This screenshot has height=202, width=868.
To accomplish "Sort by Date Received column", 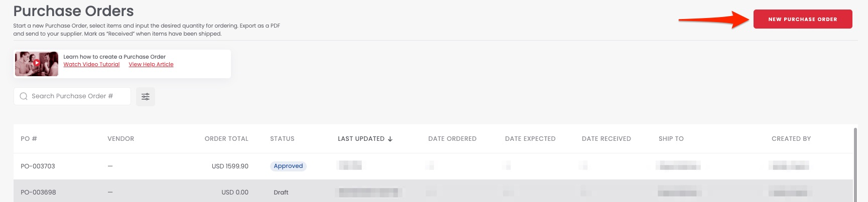I will tap(606, 139).
